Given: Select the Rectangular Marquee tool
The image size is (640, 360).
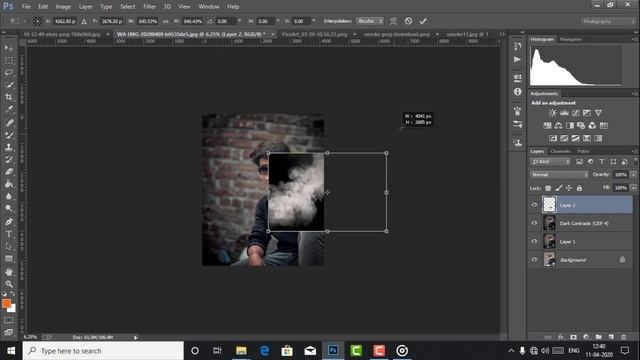Looking at the screenshot, I should pyautogui.click(x=9, y=60).
